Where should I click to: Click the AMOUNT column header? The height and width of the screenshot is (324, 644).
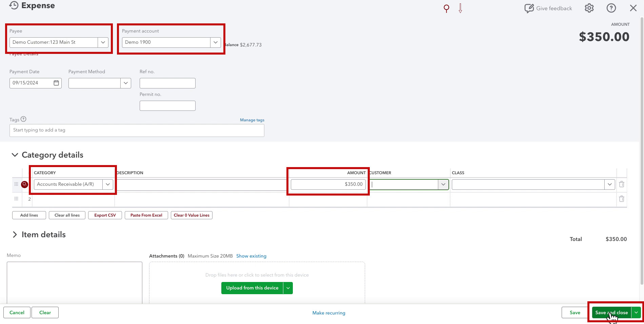click(x=356, y=173)
